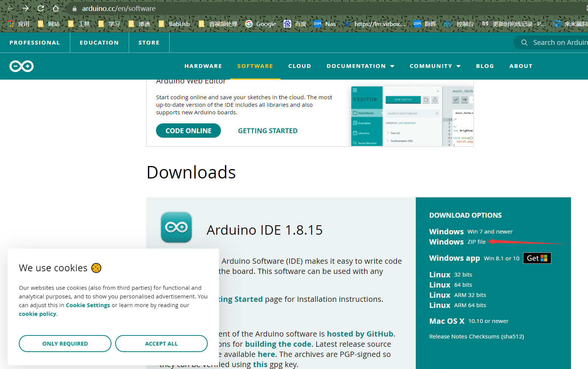
Task: Open the Google bookmark
Action: click(x=261, y=24)
